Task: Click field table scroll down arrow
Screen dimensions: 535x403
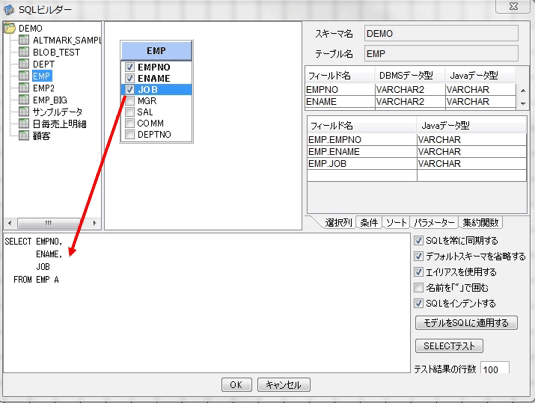Action: [523, 103]
